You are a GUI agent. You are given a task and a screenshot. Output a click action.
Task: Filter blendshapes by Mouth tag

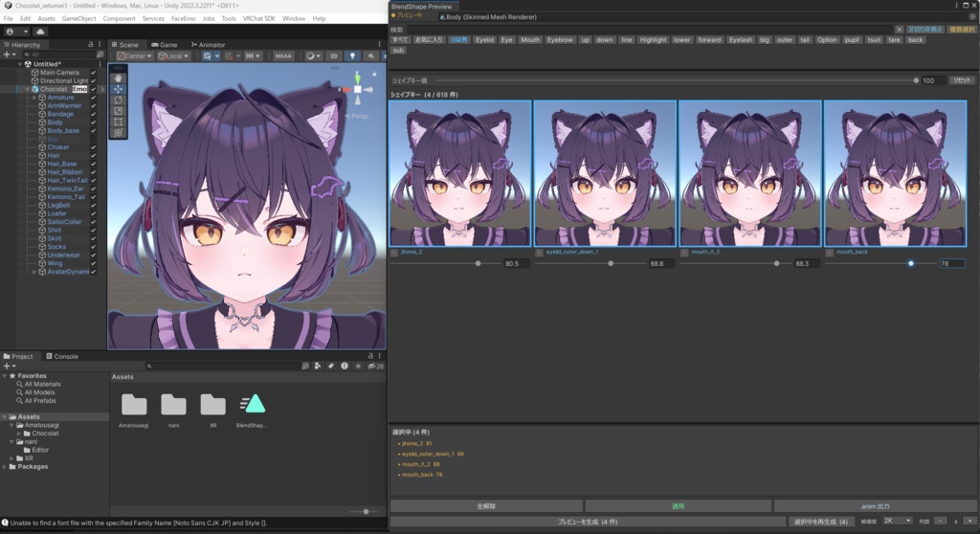pos(530,40)
